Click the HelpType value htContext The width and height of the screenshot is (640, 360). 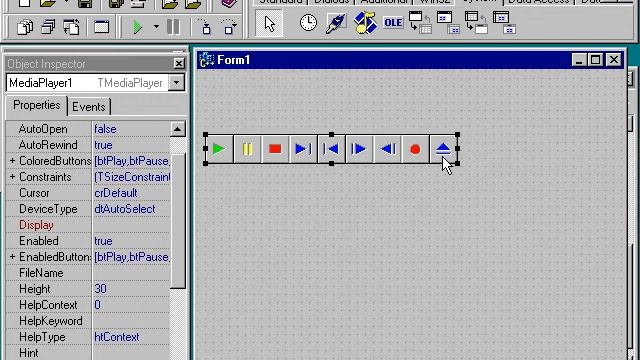[117, 337]
